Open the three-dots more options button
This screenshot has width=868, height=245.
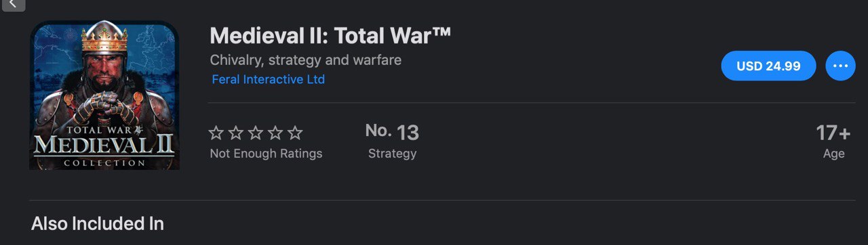pos(840,66)
